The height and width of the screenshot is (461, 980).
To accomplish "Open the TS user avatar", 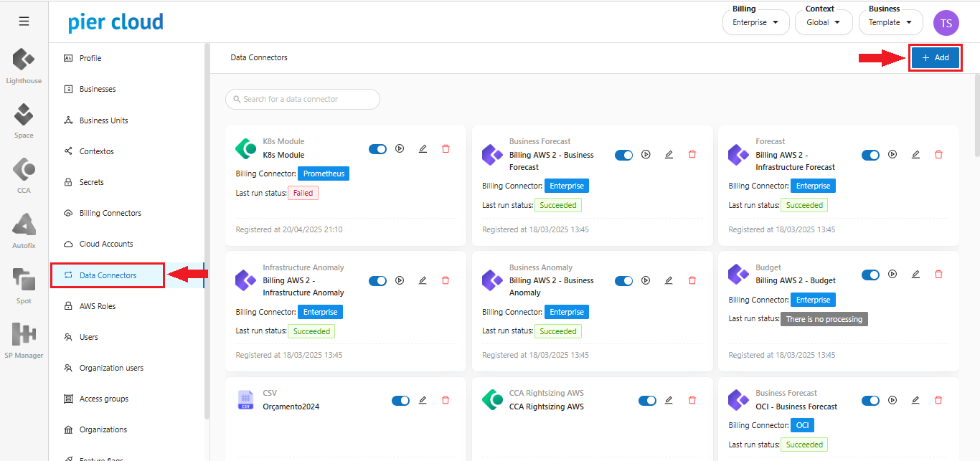I will (x=946, y=23).
